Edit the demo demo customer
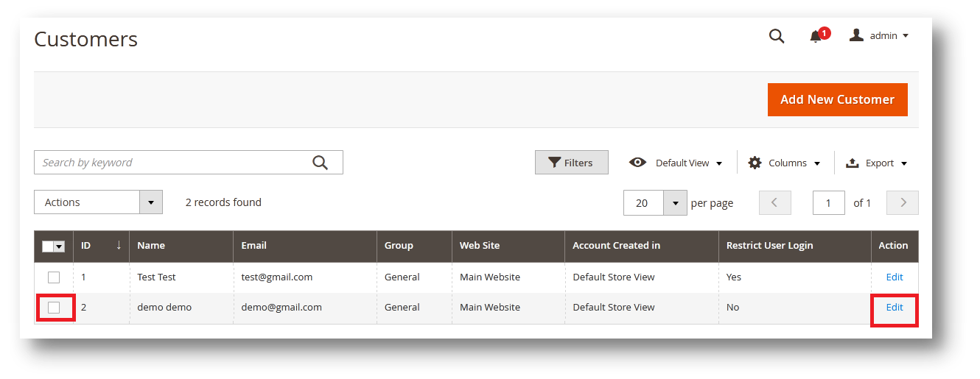 pyautogui.click(x=895, y=308)
